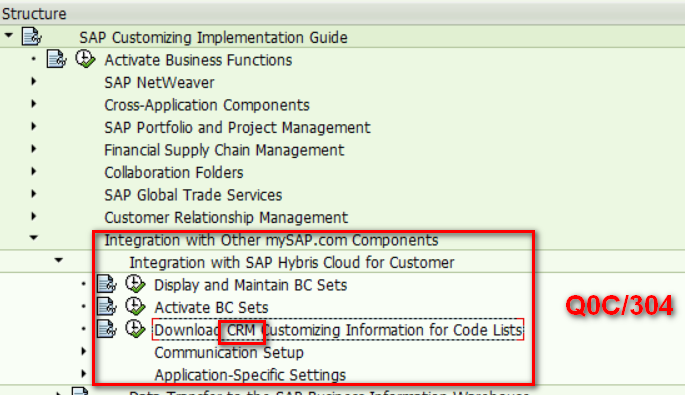Open documentation icon for Activate Business Functions

click(x=56, y=59)
